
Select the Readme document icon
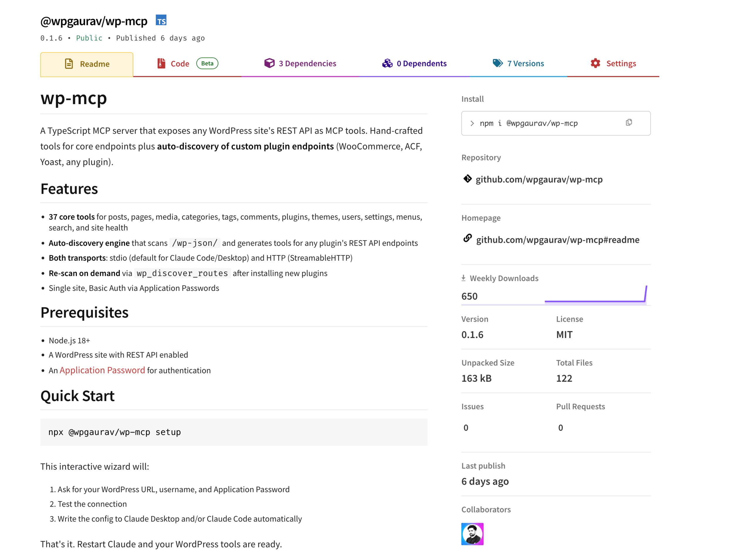tap(69, 63)
